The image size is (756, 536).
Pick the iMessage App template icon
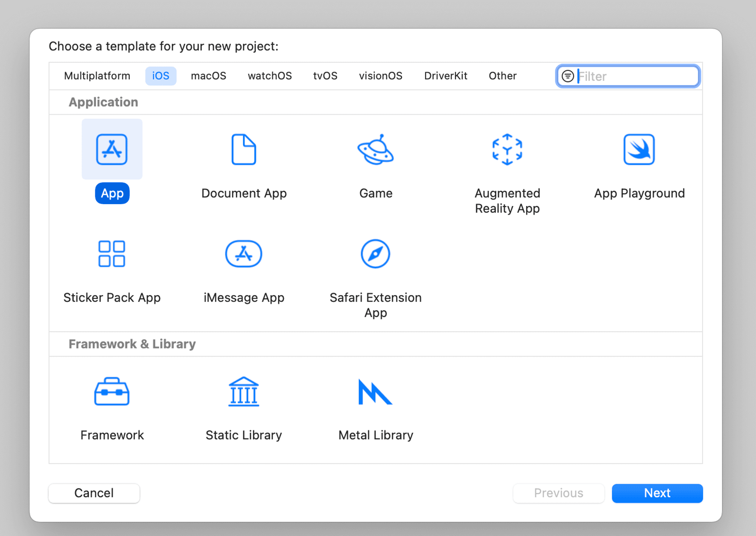pyautogui.click(x=244, y=254)
